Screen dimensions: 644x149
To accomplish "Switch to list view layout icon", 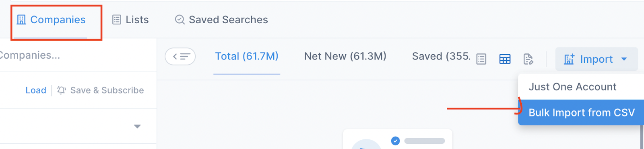I will point(481,59).
